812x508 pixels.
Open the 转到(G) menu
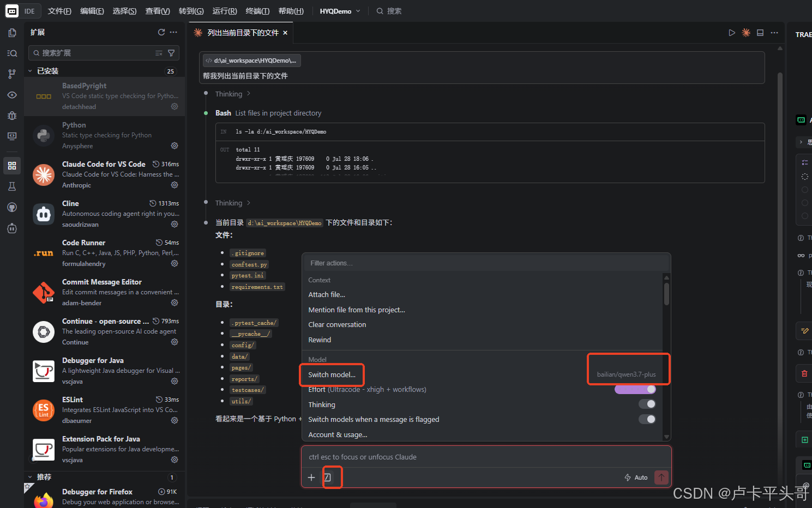(x=191, y=11)
